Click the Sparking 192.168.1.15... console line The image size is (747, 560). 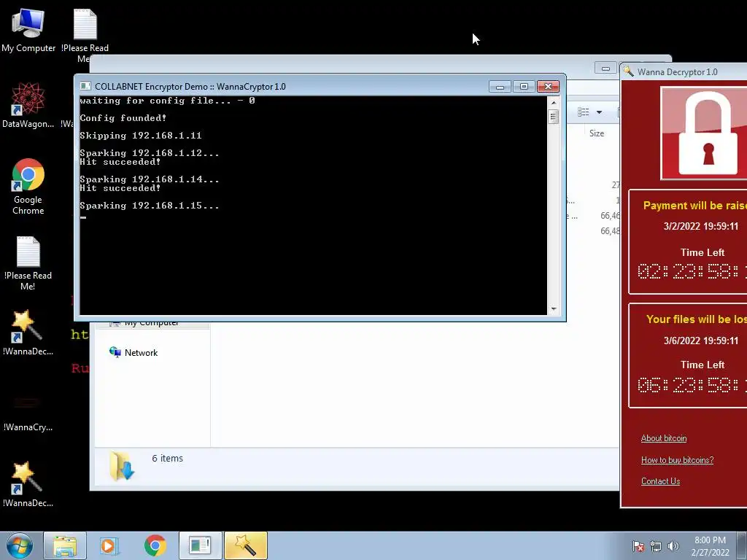(x=149, y=206)
